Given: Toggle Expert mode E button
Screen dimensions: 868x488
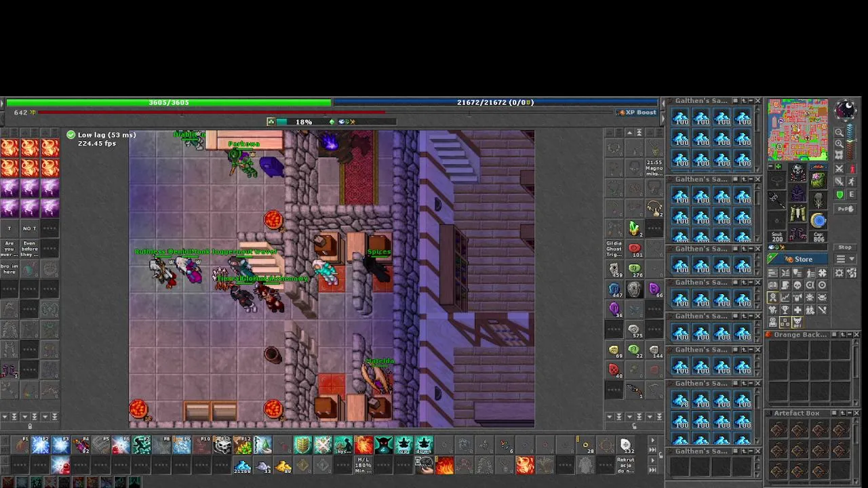Looking at the screenshot, I should click(852, 194).
